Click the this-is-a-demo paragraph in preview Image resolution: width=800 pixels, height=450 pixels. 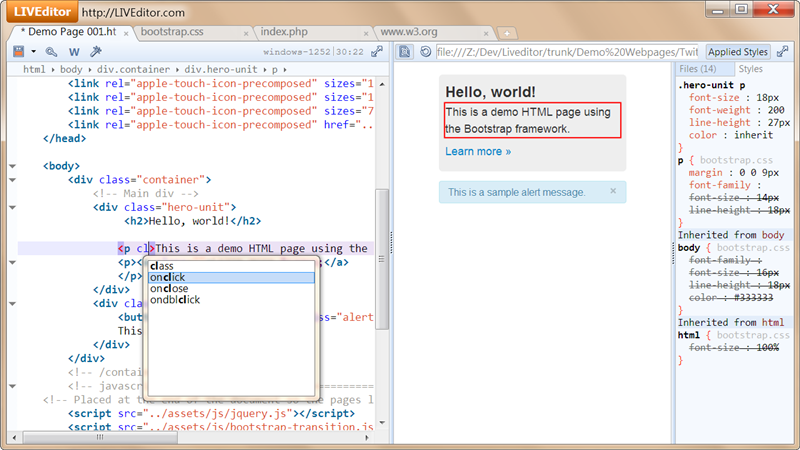(x=533, y=120)
